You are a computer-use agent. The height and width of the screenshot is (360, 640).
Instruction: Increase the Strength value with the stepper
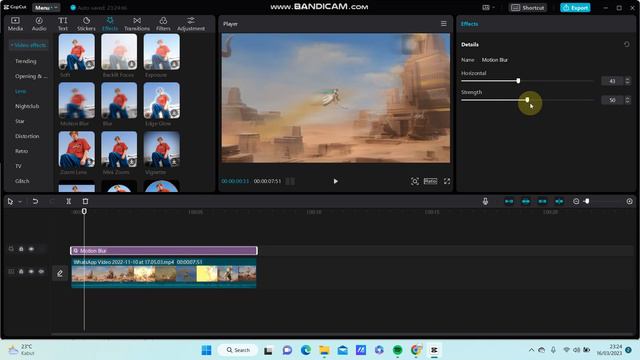coord(628,98)
